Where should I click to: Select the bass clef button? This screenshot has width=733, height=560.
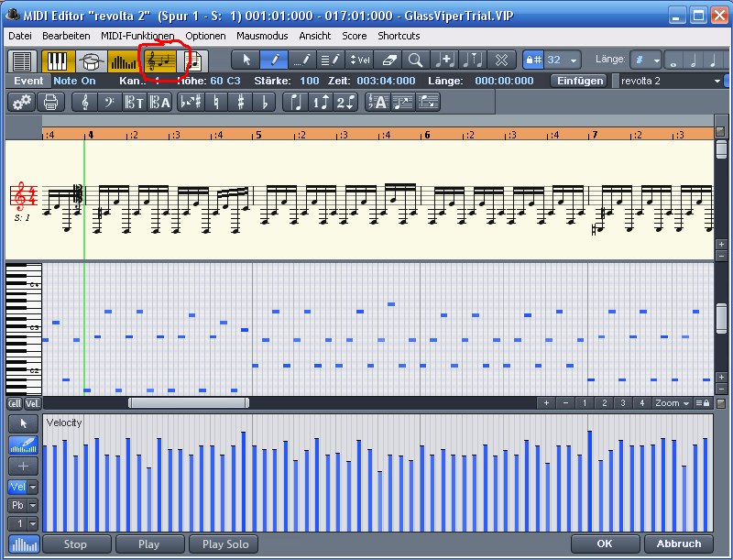(109, 102)
